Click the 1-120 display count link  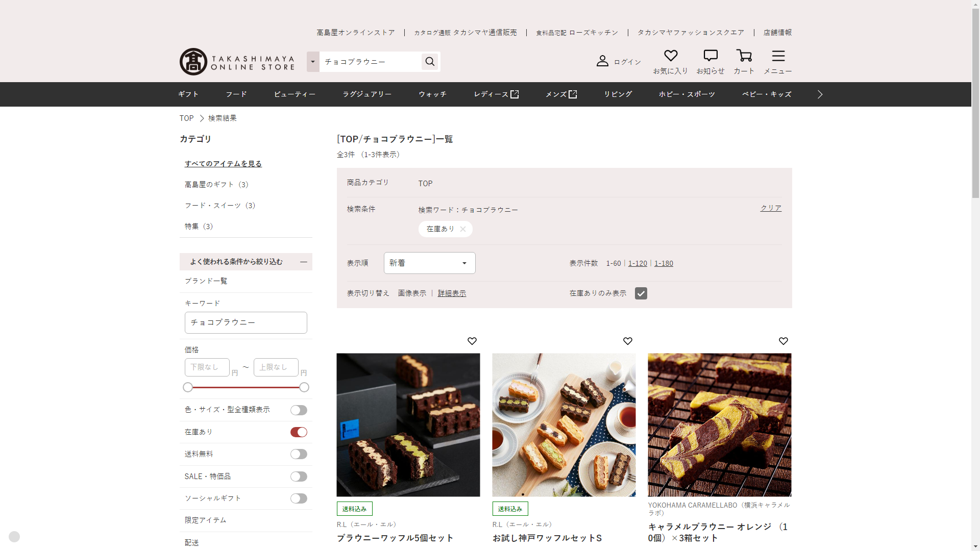coord(637,263)
